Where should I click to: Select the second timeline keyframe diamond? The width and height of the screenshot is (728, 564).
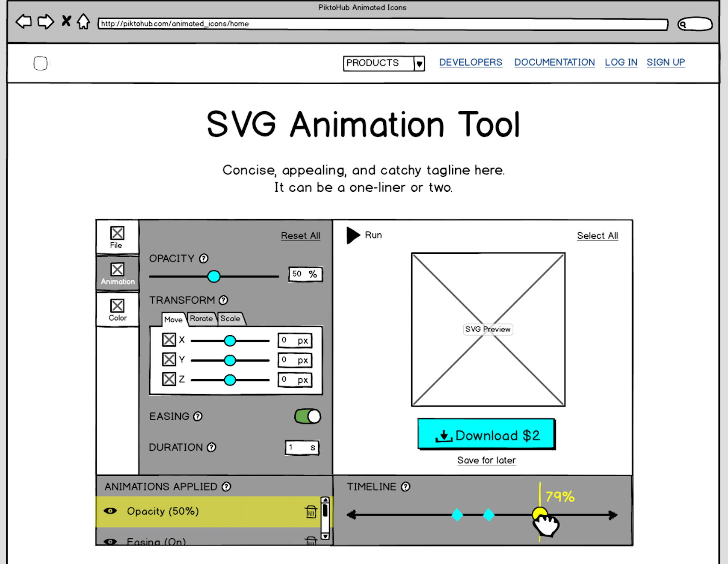tap(488, 515)
